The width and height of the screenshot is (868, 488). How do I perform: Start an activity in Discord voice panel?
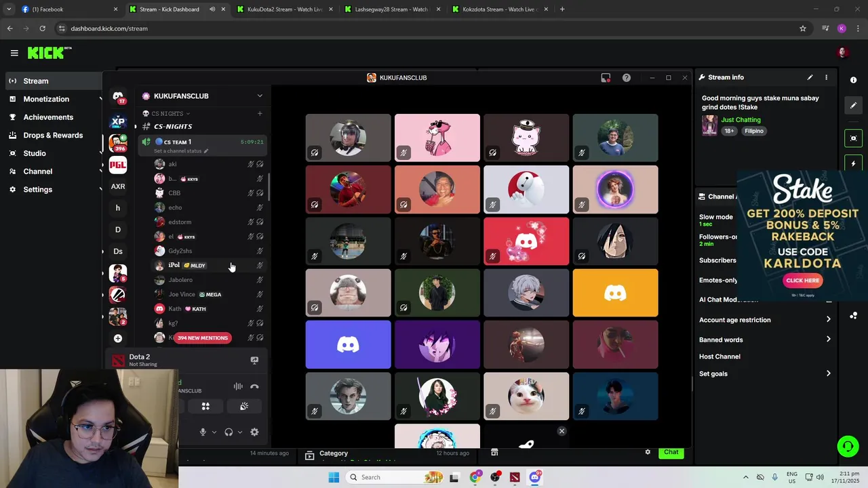(x=205, y=406)
